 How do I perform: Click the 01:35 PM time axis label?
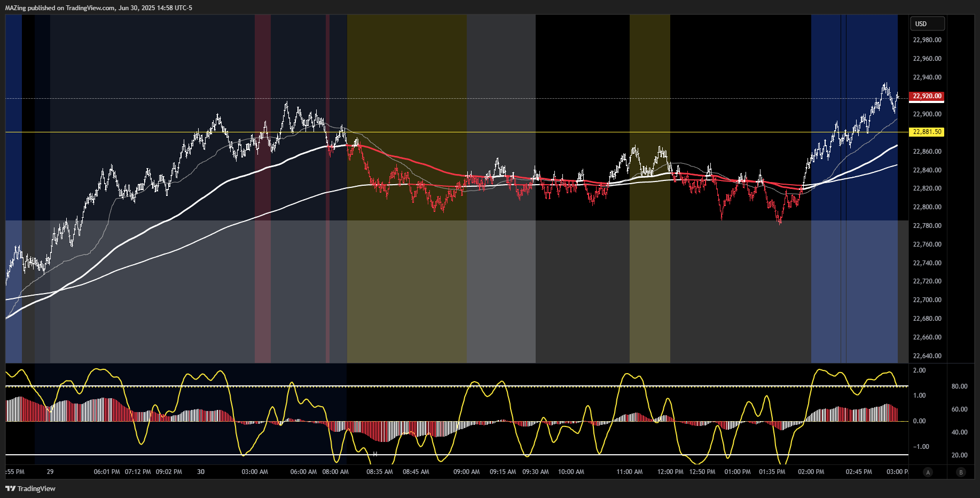point(772,472)
